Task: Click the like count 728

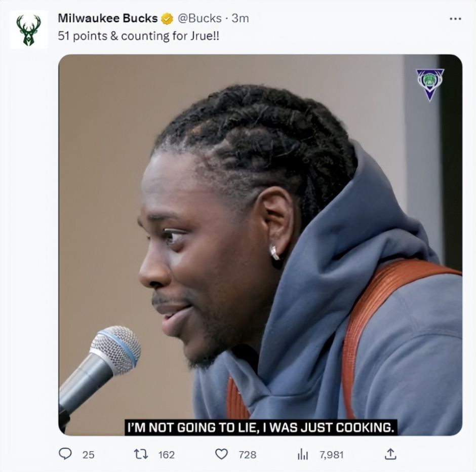Action: click(x=248, y=455)
